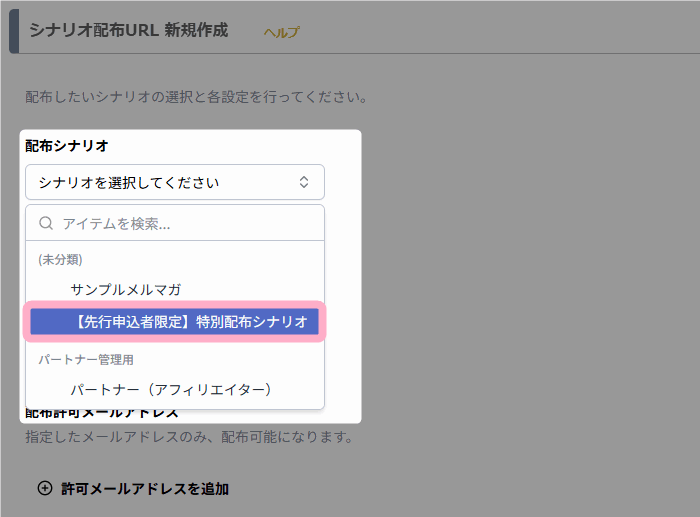The height and width of the screenshot is (517, 700).
Task: Focus the アイテムを検索 search field
Action: click(x=185, y=224)
